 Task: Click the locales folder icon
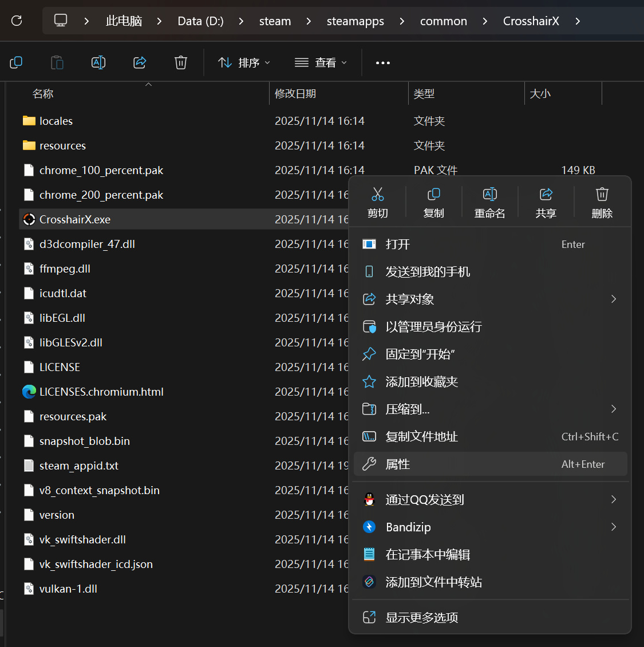click(29, 120)
